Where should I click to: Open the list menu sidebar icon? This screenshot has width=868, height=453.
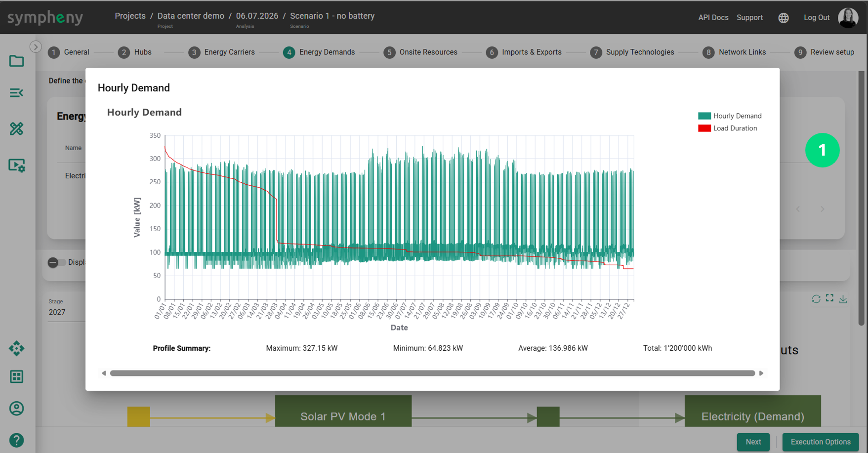[16, 93]
